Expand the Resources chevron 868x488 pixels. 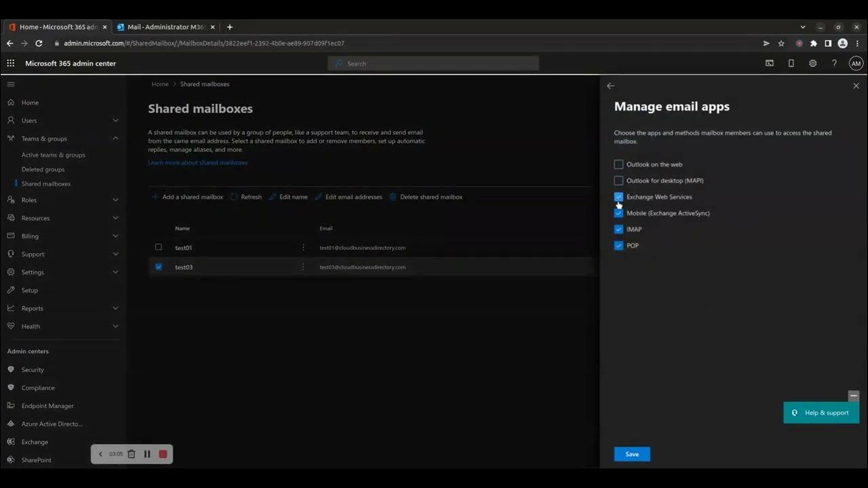(x=115, y=218)
